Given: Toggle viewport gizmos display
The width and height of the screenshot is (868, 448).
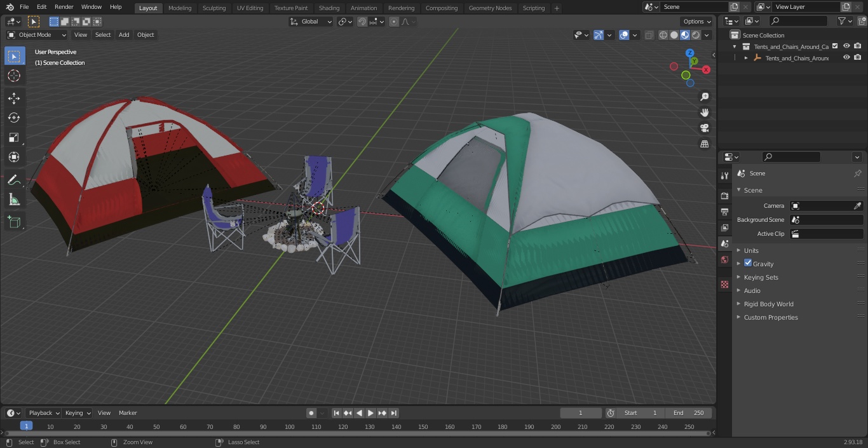Looking at the screenshot, I should coord(599,35).
